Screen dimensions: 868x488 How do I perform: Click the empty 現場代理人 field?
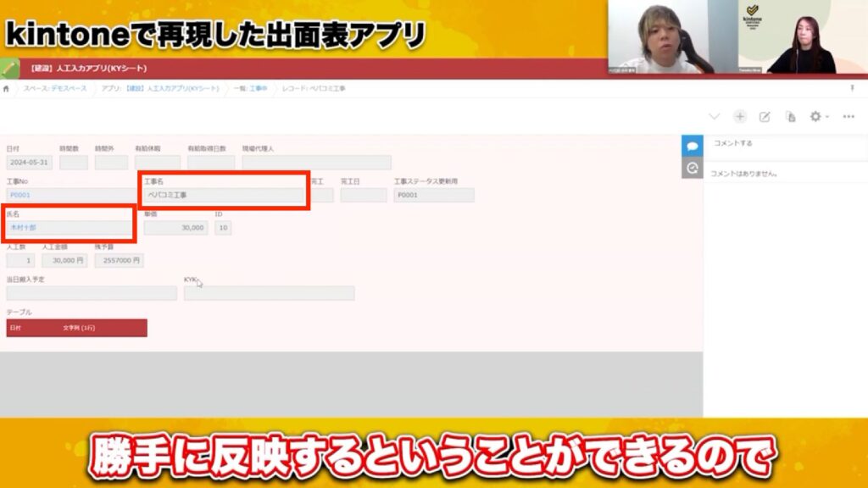tap(316, 162)
